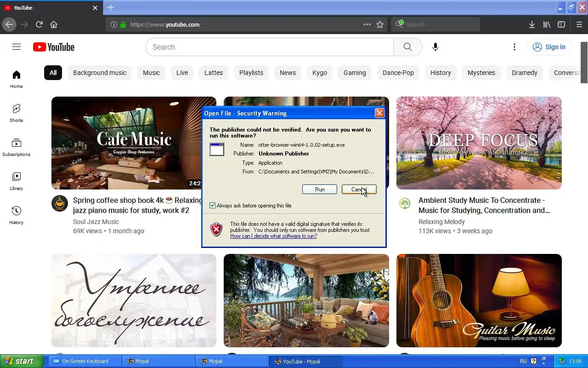Open the Soul Jazz Music channel name
The image size is (588, 368).
tap(96, 222)
